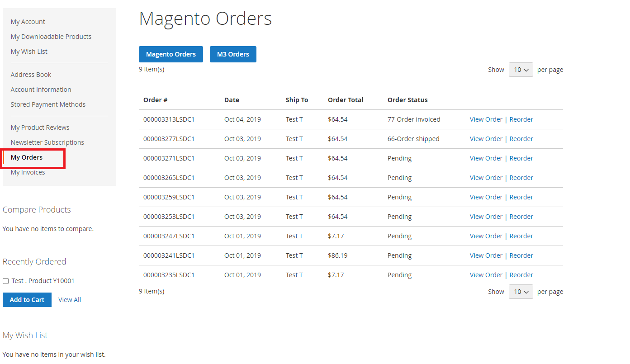View Order for 000003259LSDC1
The height and width of the screenshot is (364, 630).
click(486, 197)
